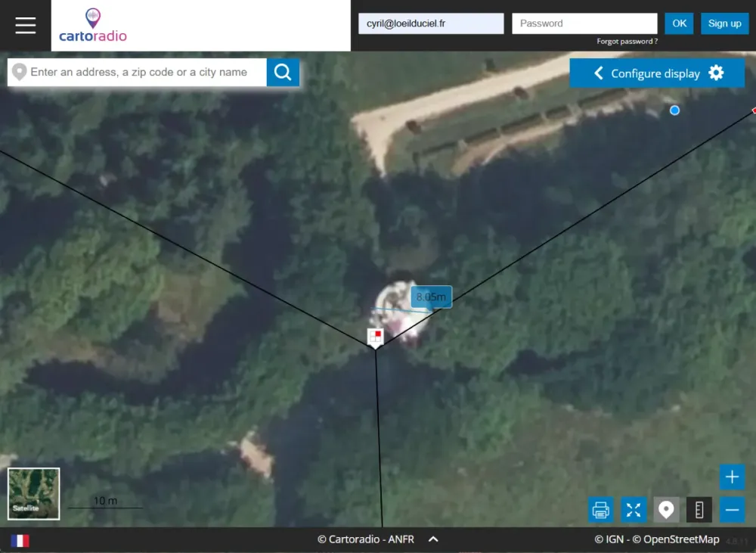Viewport: 756px width, 553px height.
Task: Select the distance ruler tool
Action: [x=699, y=510]
